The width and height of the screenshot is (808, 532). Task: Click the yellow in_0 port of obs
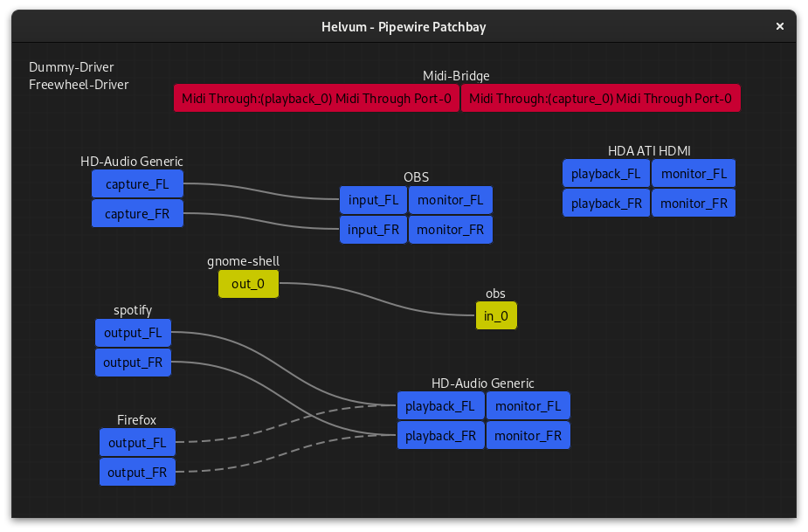tap(496, 316)
